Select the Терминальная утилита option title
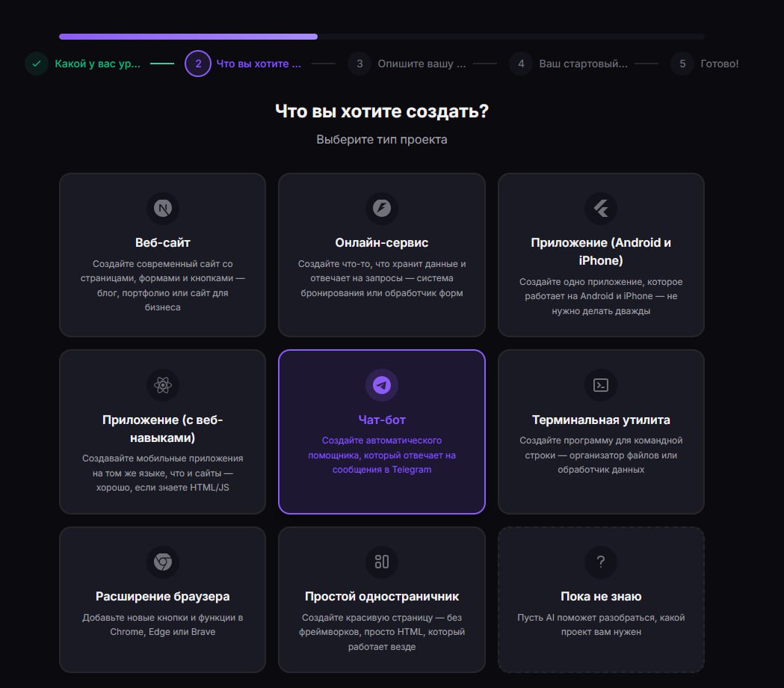Viewport: 784px width, 688px height. 601,420
